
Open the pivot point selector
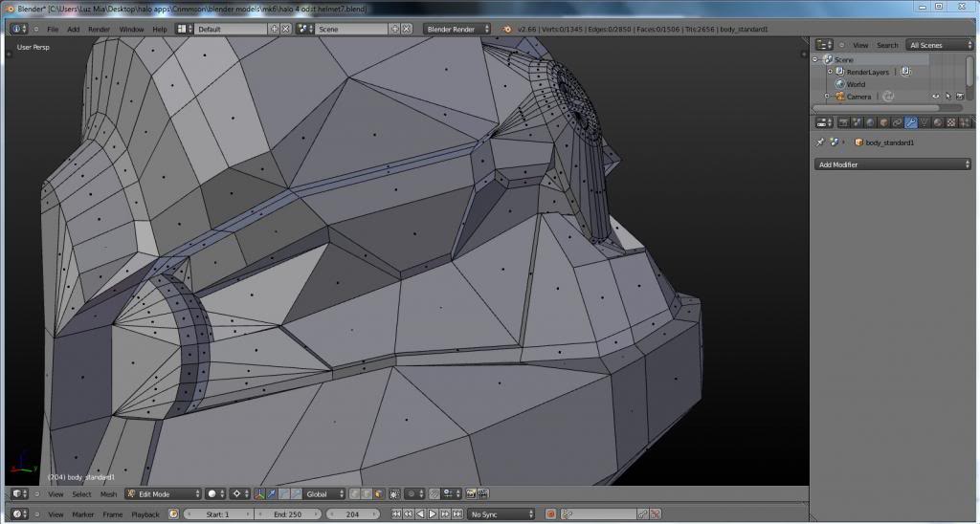(239, 493)
